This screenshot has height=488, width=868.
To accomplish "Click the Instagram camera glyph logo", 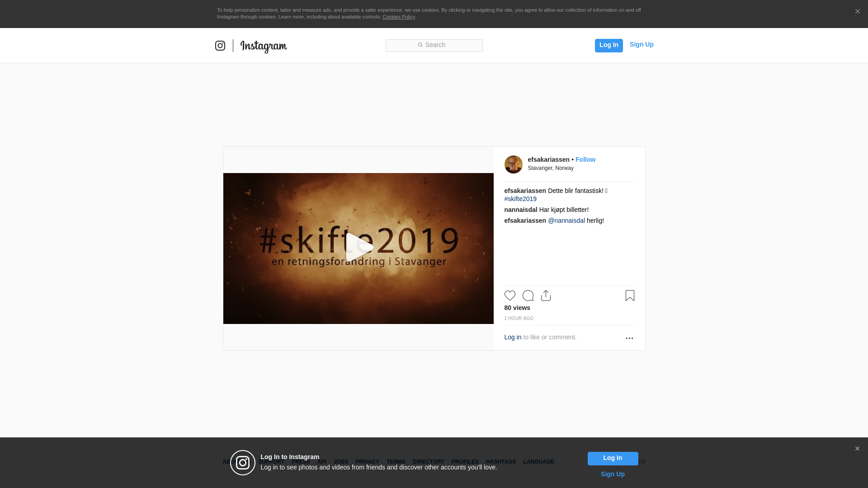I will (x=220, y=46).
